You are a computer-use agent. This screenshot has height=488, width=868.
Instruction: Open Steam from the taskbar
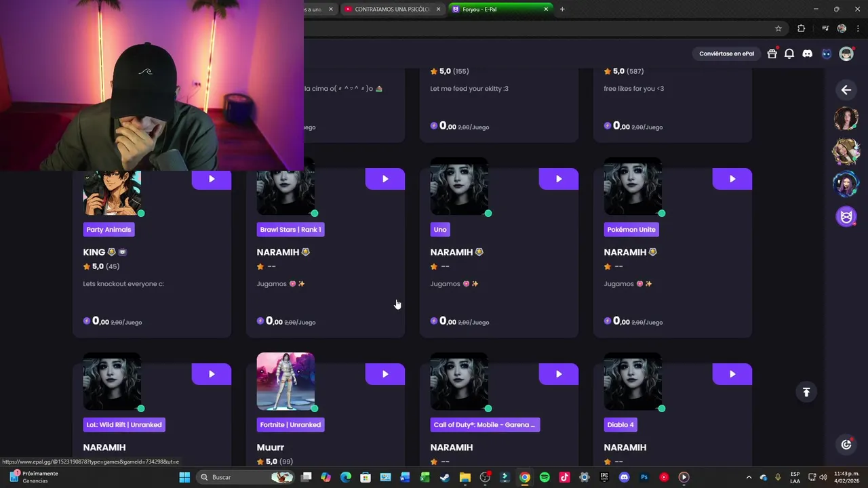click(x=445, y=477)
